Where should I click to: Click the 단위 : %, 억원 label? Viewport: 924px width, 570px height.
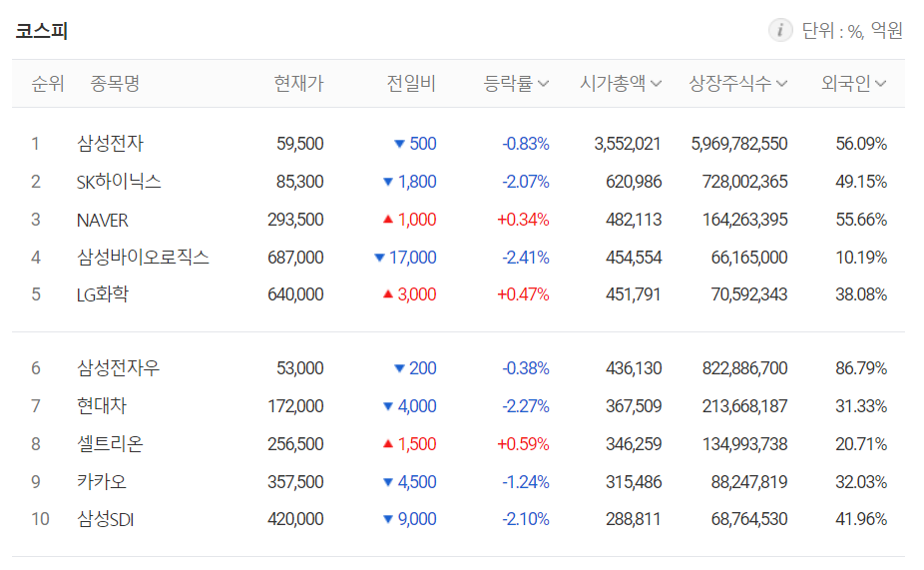[852, 30]
